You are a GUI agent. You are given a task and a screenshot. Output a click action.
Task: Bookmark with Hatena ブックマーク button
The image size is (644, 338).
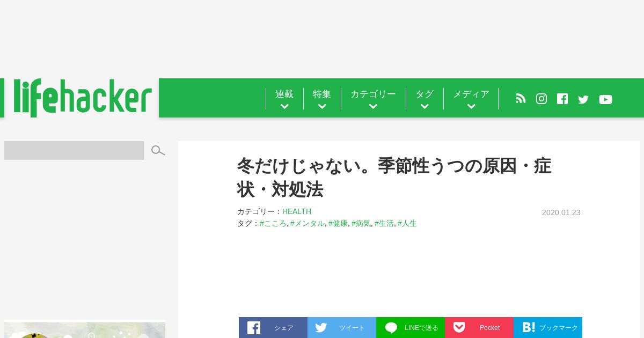[x=548, y=328]
